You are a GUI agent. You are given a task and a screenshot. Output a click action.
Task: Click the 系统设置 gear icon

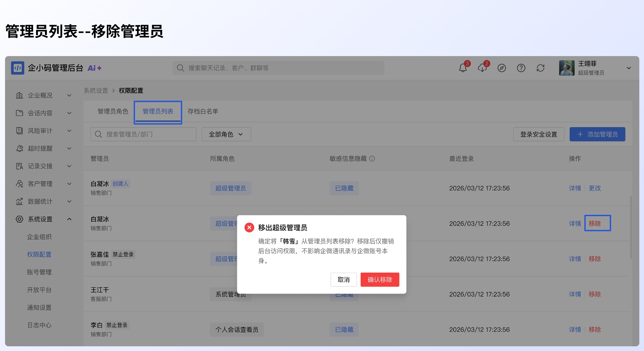tap(19, 219)
